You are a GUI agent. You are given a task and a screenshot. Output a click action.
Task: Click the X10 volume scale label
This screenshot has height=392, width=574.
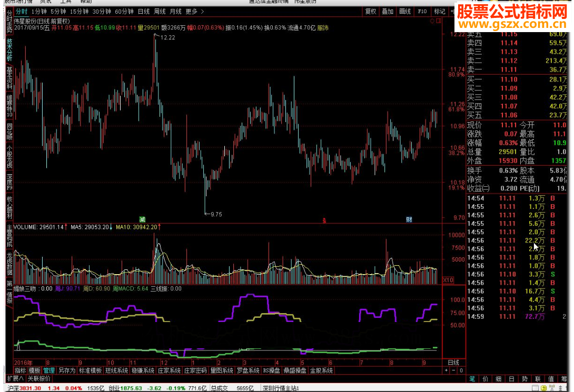click(448, 280)
